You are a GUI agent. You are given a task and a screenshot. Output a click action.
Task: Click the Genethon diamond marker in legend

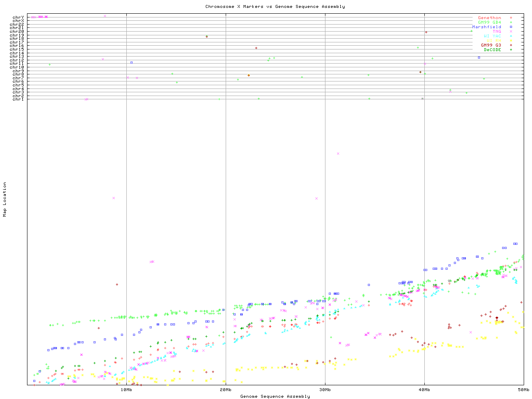[x=511, y=18]
